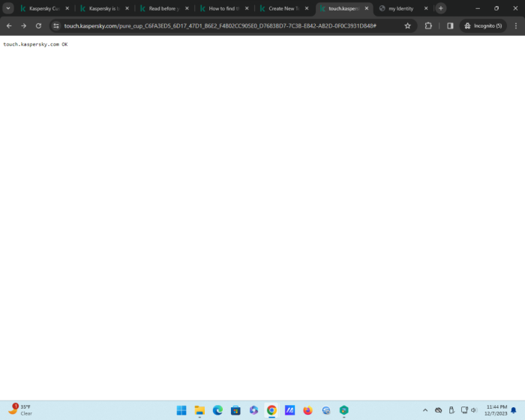This screenshot has width=525, height=420.
Task: Open the weather widget showing 35°F Clear
Action: pos(21,410)
